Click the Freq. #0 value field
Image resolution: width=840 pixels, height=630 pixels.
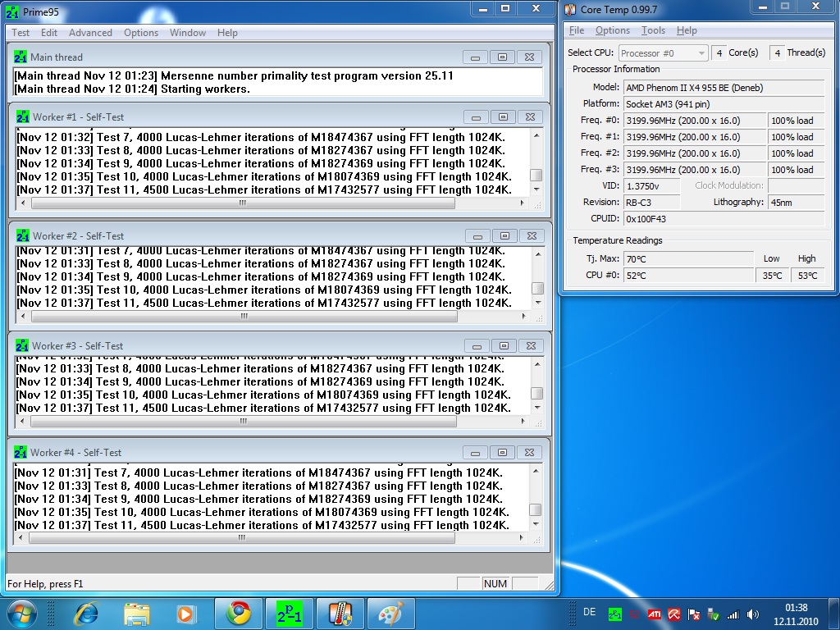point(695,121)
